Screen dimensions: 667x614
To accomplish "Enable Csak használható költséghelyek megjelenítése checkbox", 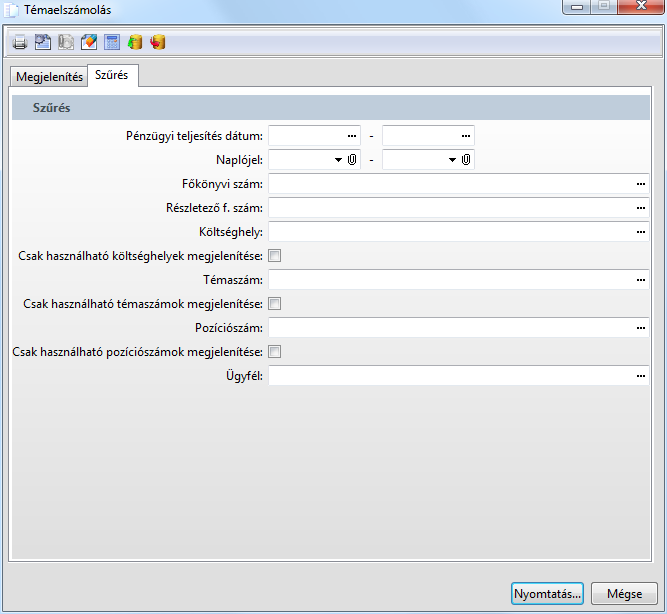I will pyautogui.click(x=274, y=256).
